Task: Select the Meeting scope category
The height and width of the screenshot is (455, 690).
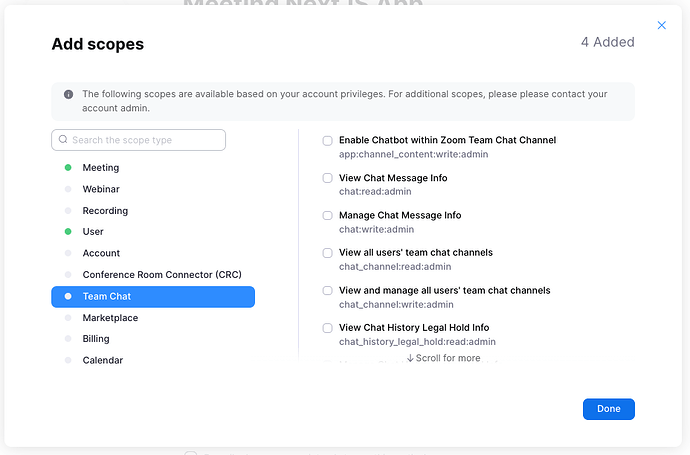Action: (x=100, y=168)
